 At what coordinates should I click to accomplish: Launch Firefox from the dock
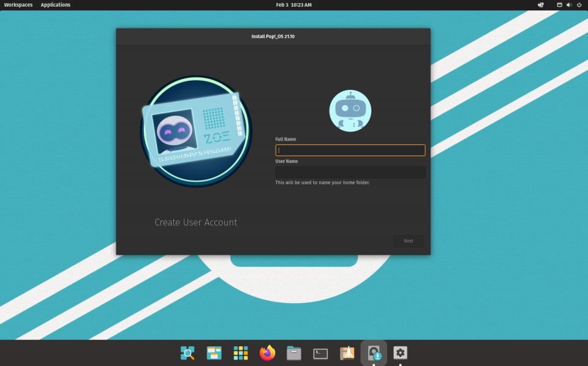click(x=268, y=353)
